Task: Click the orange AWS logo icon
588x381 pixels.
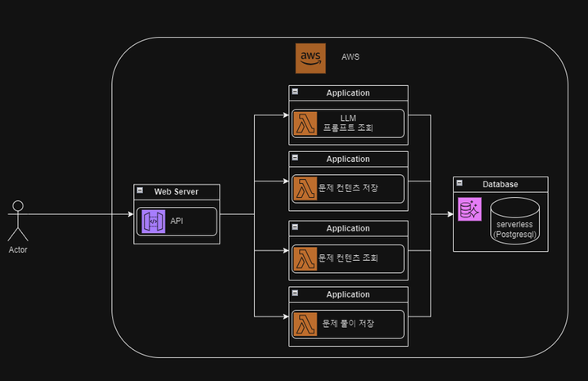Action: (x=310, y=57)
